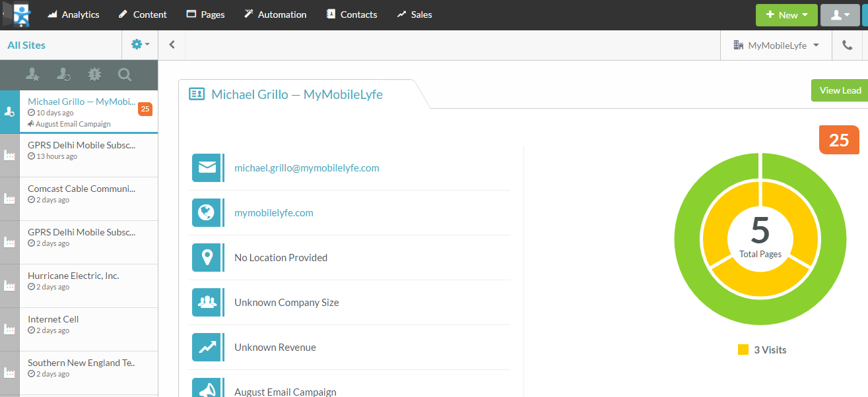
Task: Open the Content menu
Action: (143, 15)
